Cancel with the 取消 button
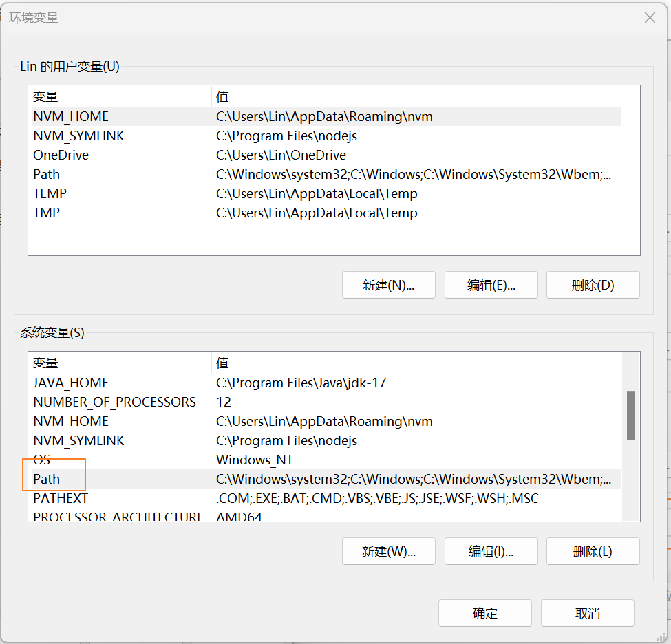The image size is (671, 644). coord(587,613)
